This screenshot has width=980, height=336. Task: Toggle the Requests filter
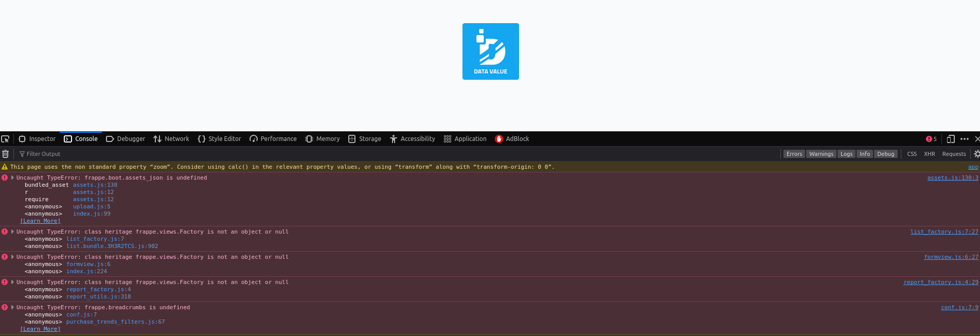(954, 154)
